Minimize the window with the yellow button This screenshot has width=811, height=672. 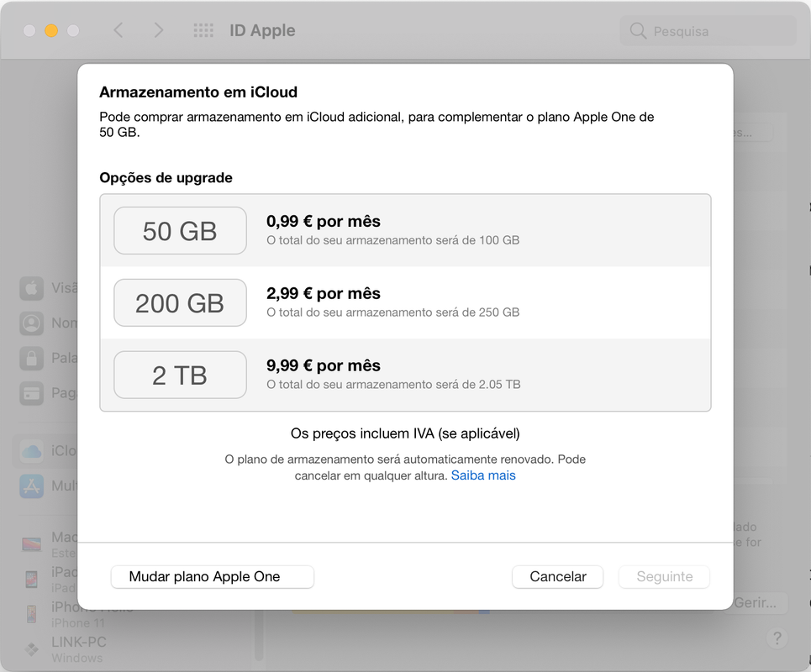tap(51, 30)
